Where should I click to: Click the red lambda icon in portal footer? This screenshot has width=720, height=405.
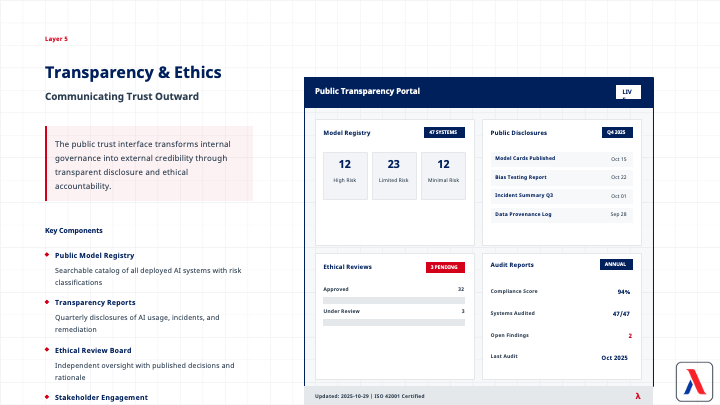[x=637, y=396]
